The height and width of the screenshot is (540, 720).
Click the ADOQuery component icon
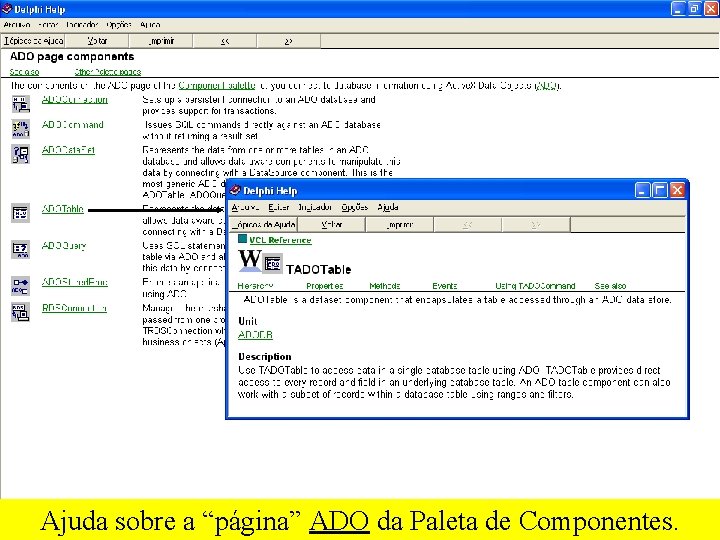[21, 249]
